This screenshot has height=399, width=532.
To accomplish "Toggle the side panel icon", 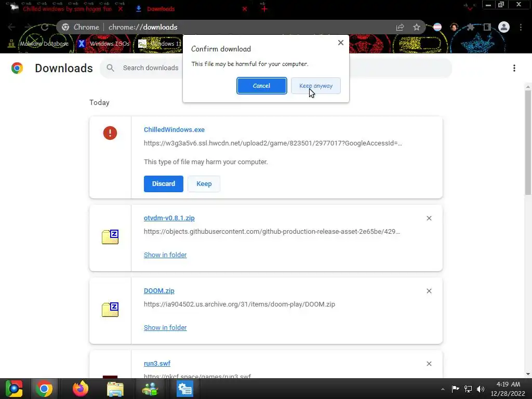I will (x=487, y=27).
